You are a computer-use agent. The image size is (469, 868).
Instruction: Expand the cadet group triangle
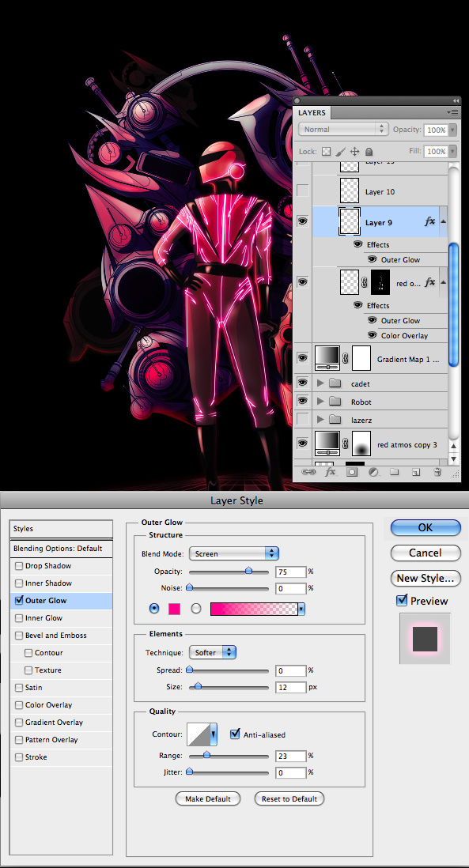(320, 383)
